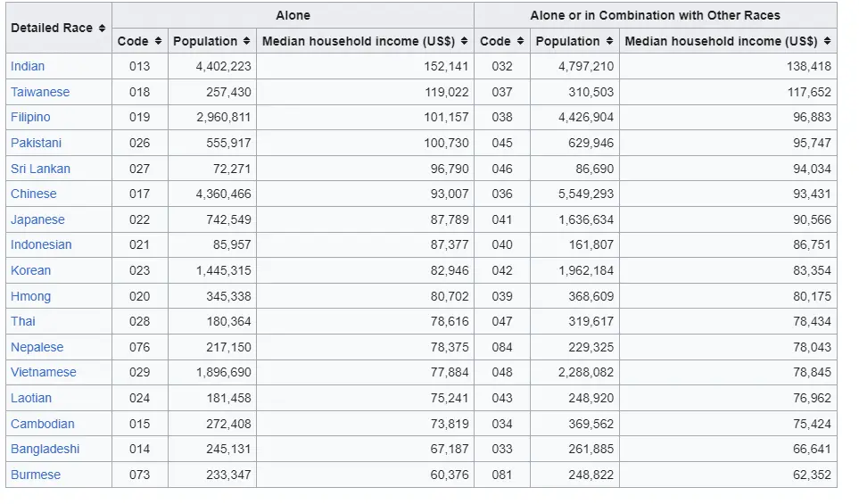Sort by Code under Alone or in Combination
859x504 pixels.
520,41
